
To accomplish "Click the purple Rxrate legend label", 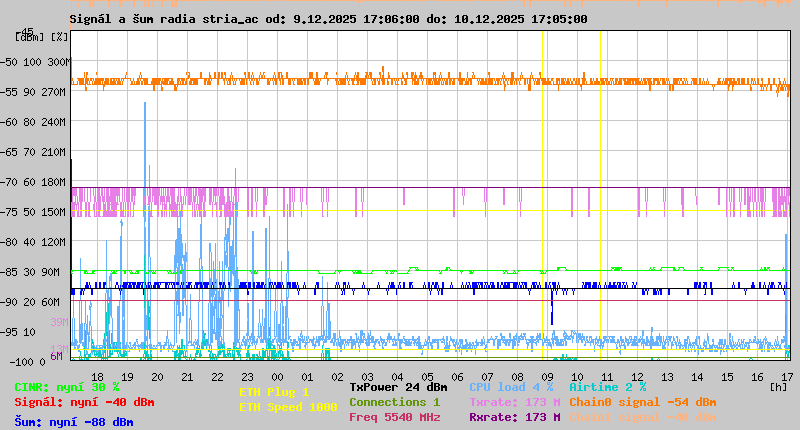I will pos(514,417).
